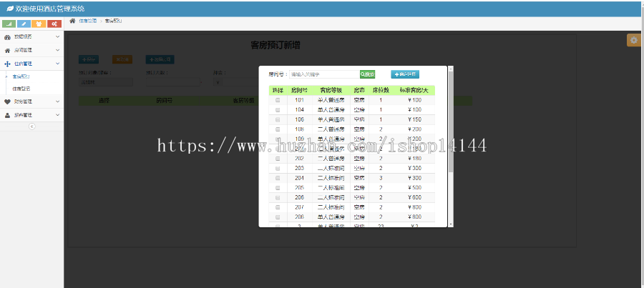Check the box for room 205
The image size is (644, 288).
[x=278, y=188]
